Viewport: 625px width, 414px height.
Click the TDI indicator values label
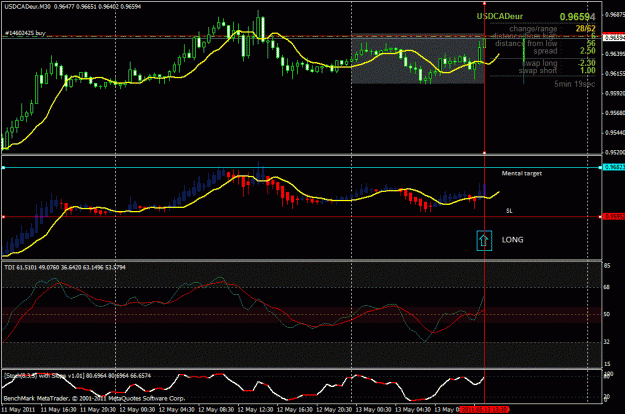pyautogui.click(x=65, y=267)
